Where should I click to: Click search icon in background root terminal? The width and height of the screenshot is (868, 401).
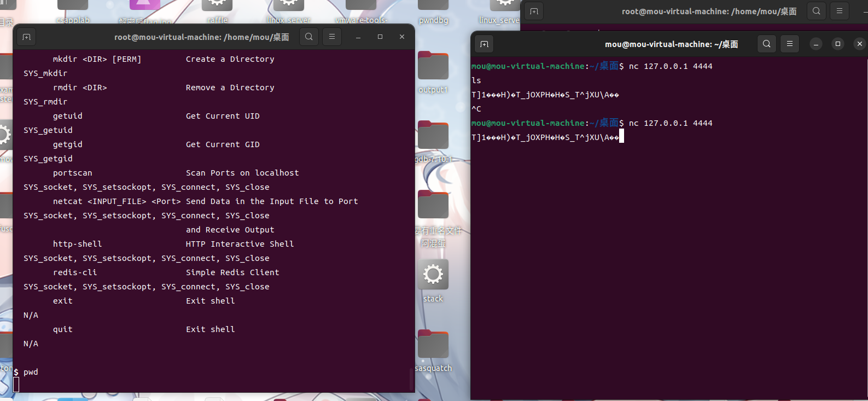pyautogui.click(x=816, y=11)
